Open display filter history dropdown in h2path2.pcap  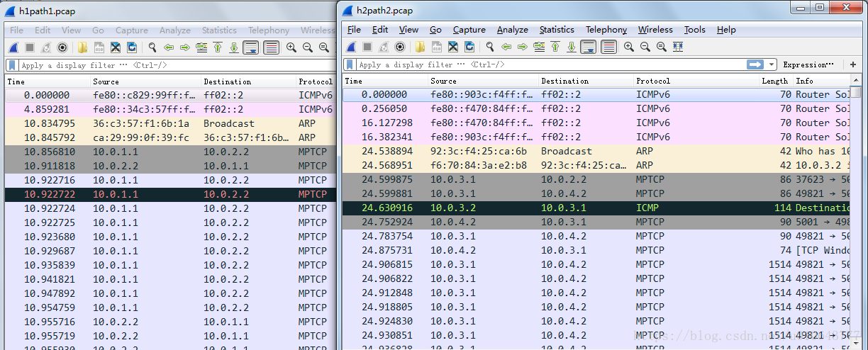click(772, 64)
